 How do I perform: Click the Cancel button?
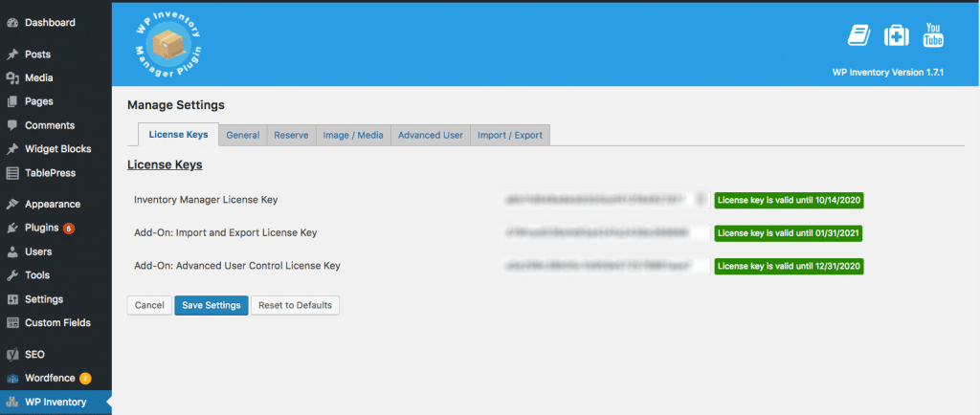click(x=149, y=305)
